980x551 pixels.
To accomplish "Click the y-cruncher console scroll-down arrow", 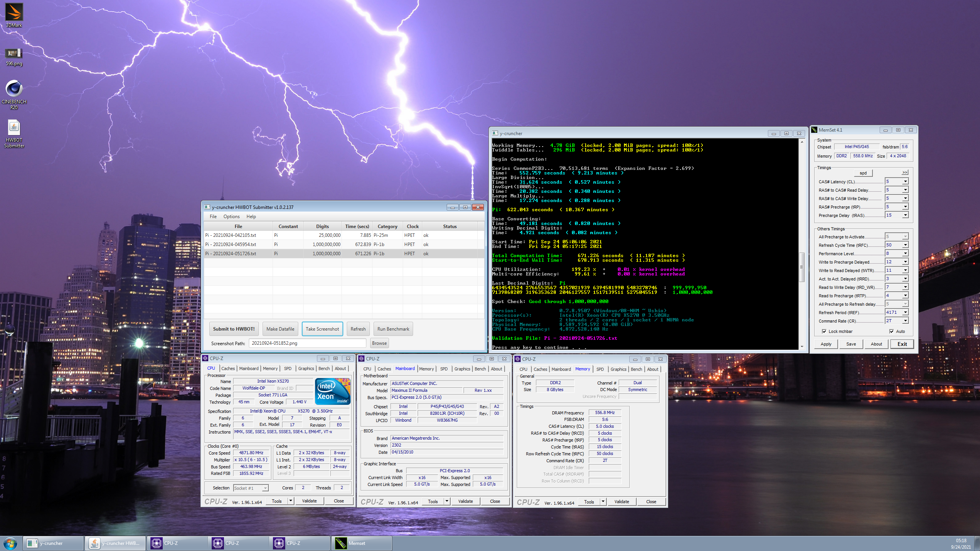I will coord(802,347).
